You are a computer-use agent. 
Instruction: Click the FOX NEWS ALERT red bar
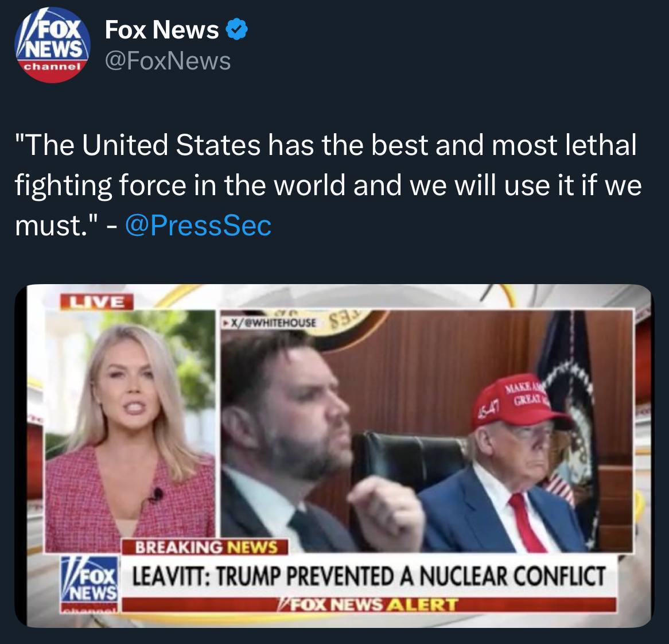[369, 605]
